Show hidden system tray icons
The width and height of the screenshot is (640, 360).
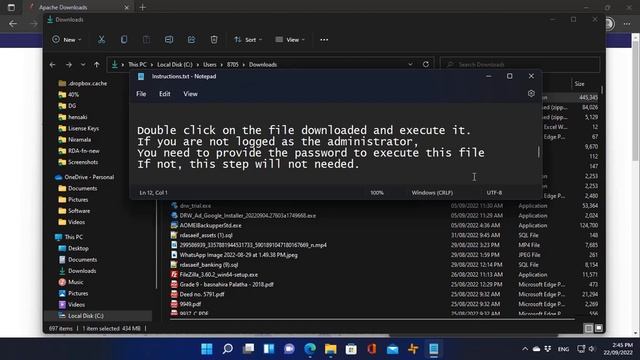525,349
